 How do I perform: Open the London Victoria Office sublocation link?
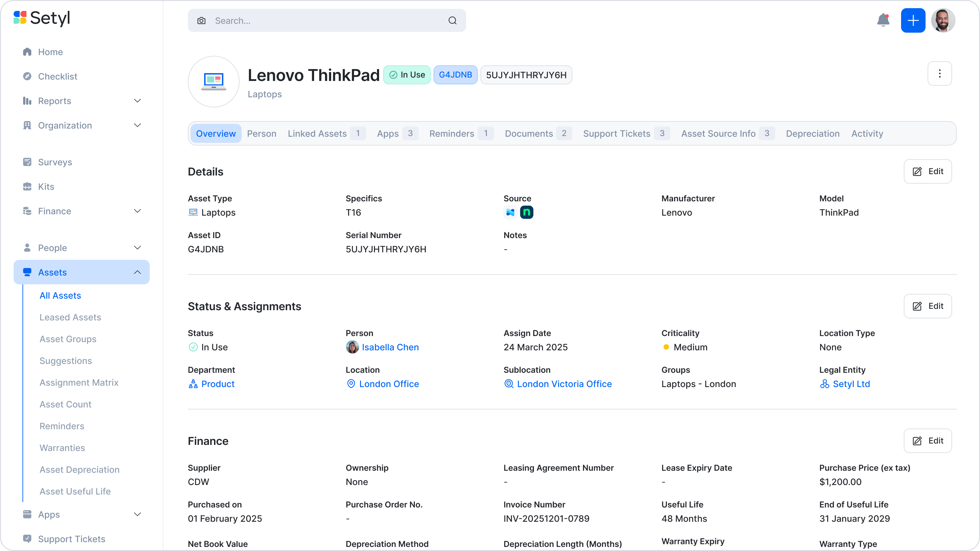(x=564, y=384)
